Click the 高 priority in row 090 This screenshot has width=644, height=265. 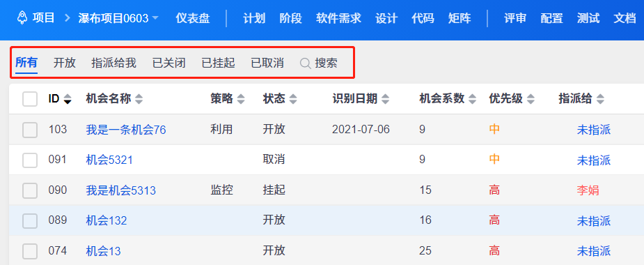coord(494,190)
